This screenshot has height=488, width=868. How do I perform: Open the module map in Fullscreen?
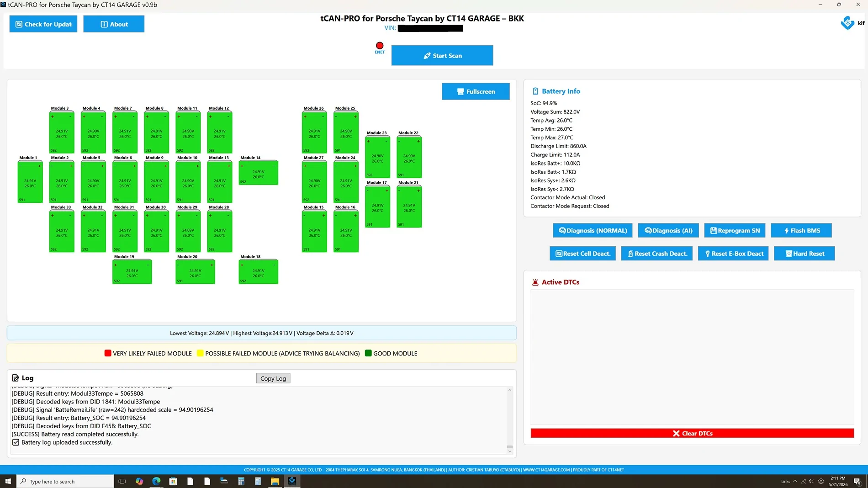pos(476,91)
